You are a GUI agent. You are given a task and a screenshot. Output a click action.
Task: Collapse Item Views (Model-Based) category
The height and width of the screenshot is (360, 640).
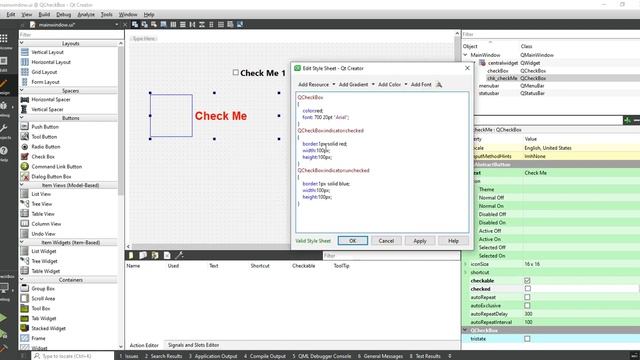point(22,185)
